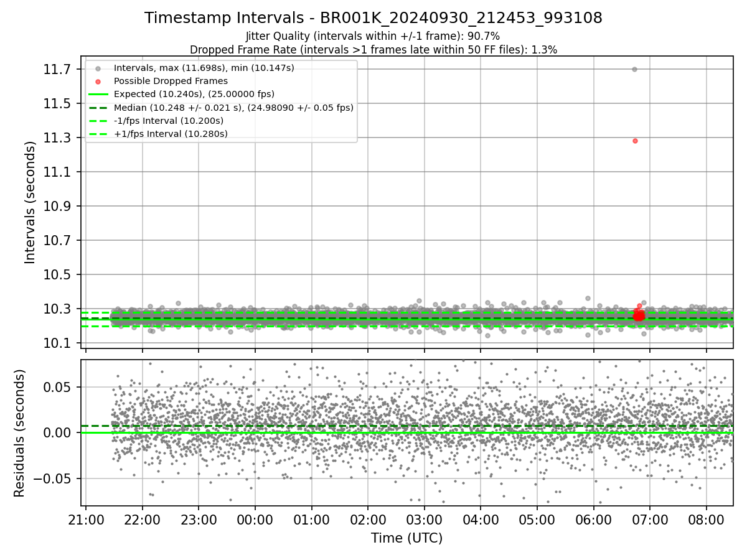Select legend entry 'Possible Dropped Frames'
Viewport: 747px width, 560px height.
[171, 81]
